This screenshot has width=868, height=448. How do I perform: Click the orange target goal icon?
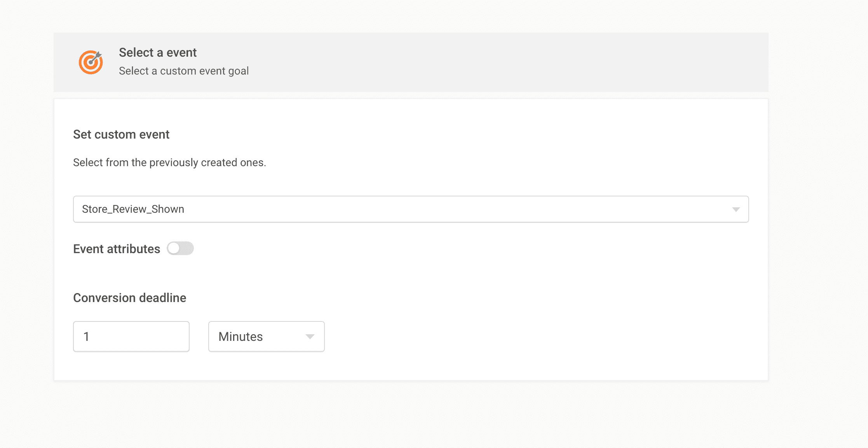91,62
